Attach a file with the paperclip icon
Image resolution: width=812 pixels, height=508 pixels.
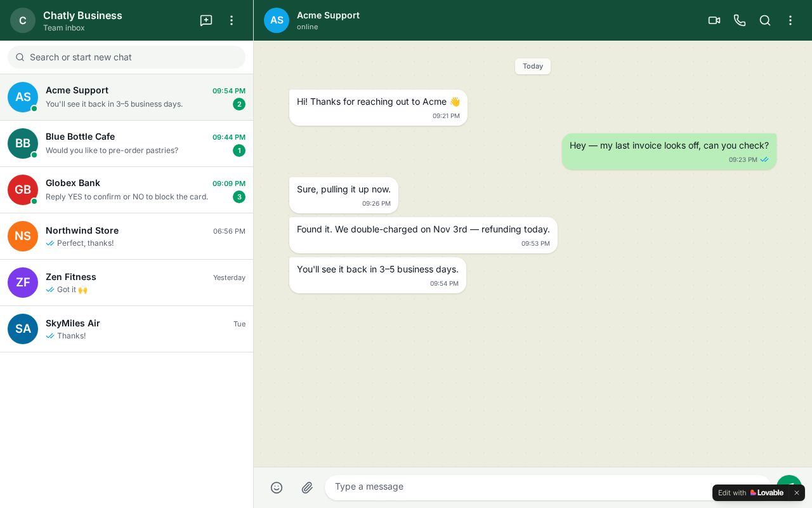(307, 488)
